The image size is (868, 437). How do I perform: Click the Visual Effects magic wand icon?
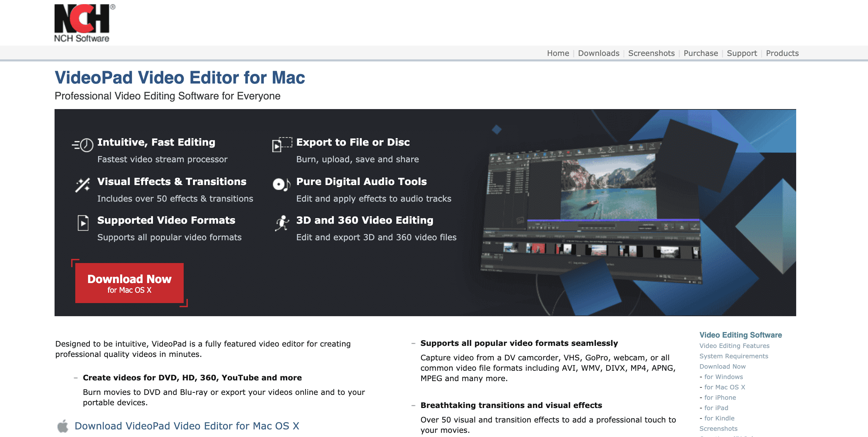83,185
